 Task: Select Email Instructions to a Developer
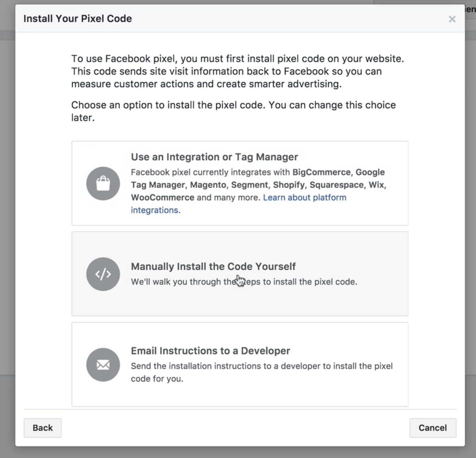240,364
